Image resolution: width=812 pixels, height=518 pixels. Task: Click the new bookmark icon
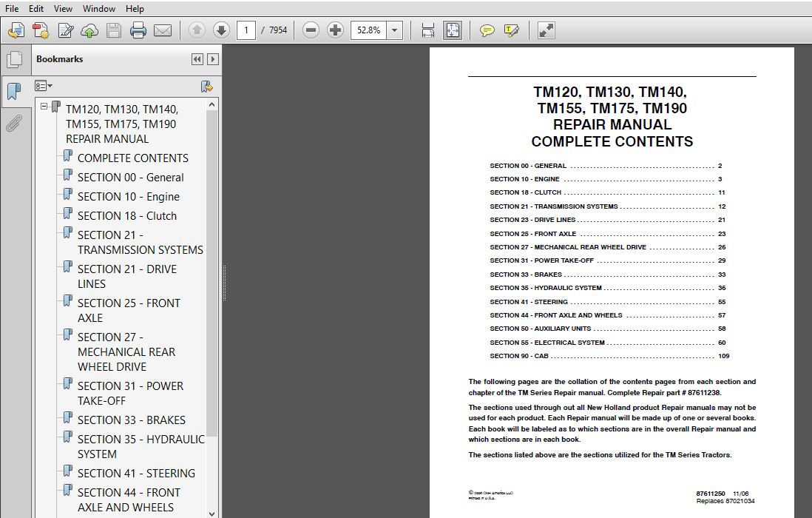[206, 86]
